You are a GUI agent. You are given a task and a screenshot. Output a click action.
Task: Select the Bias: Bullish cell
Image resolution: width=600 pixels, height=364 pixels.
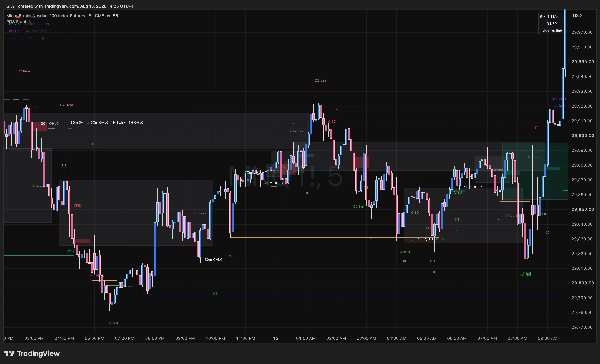[551, 31]
